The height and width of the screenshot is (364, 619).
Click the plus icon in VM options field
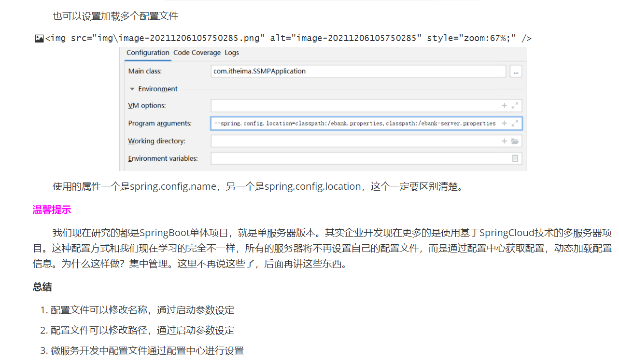504,105
